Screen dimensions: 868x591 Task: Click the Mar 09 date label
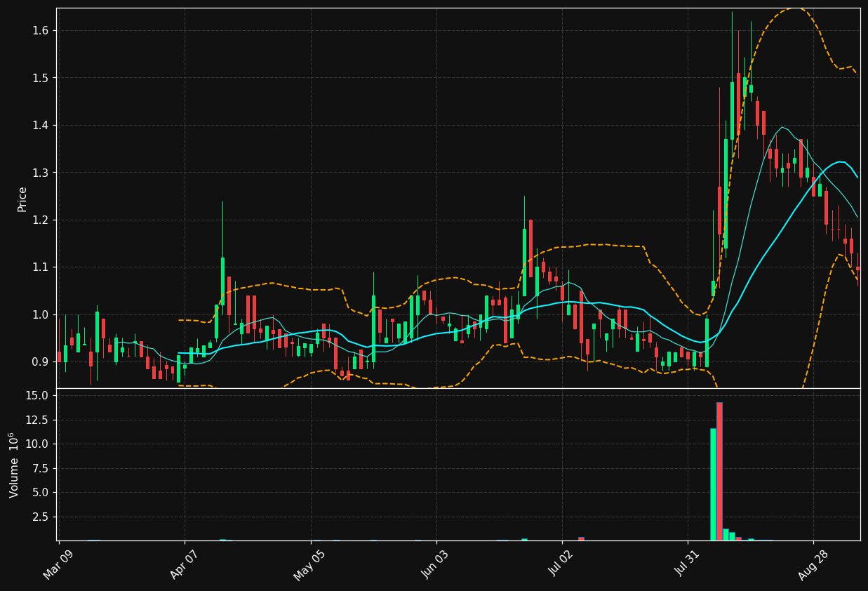[x=59, y=565]
